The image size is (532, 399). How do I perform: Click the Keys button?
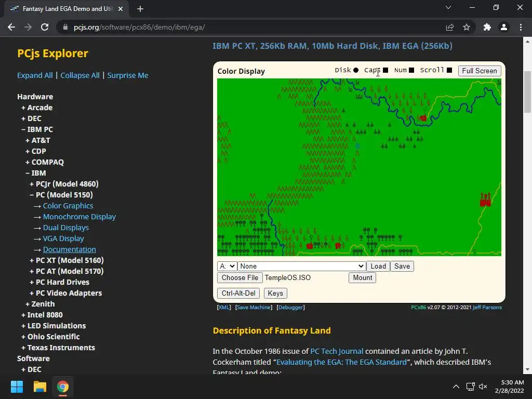tap(275, 293)
